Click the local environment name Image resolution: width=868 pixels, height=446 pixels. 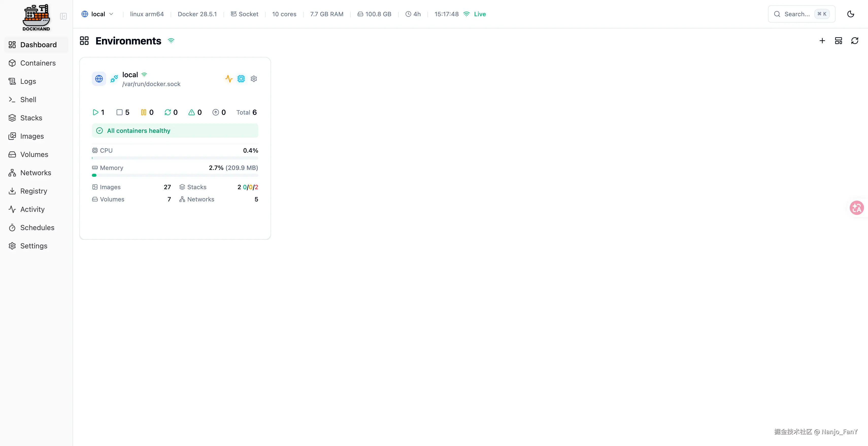point(130,74)
